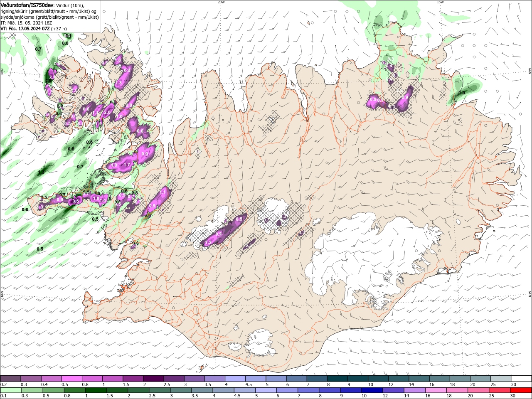Pick the violet 12–14 rain scale swatch
Screen dimensions: 532x399
click(394, 390)
